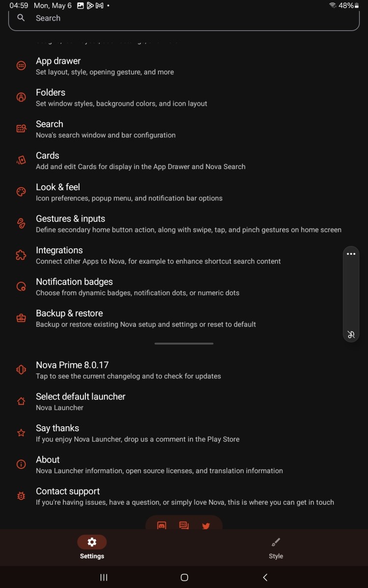
Task: Open Nova's Twitter profile icon
Action: tap(206, 526)
